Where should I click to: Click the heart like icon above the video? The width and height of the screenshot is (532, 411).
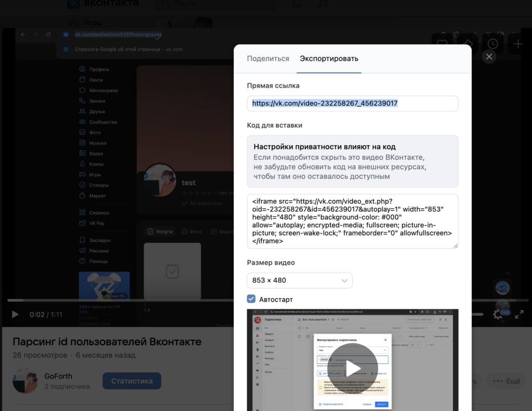click(442, 44)
